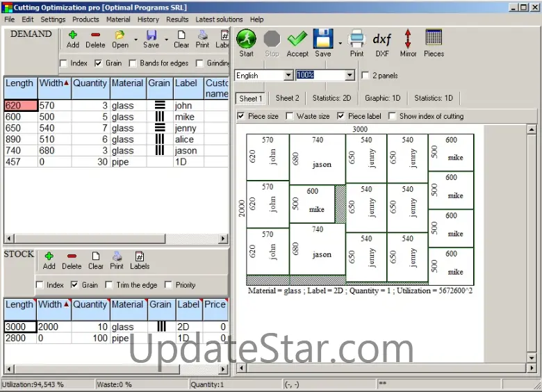Open the Products menu
This screenshot has height=392, width=542.
(x=85, y=19)
